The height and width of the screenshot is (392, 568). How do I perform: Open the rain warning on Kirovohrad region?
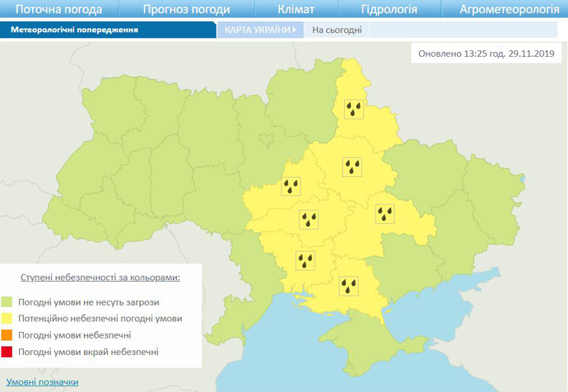point(309,219)
